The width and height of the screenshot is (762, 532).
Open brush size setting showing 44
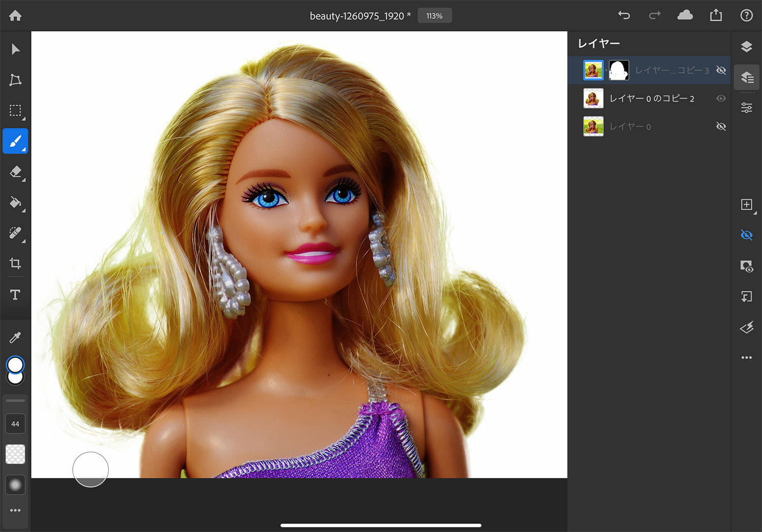click(x=15, y=424)
